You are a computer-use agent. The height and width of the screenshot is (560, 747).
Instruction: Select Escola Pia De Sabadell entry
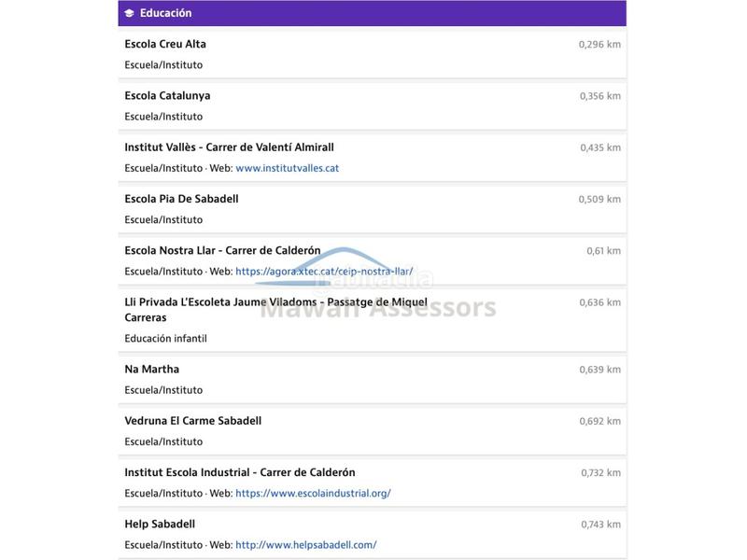[181, 199]
